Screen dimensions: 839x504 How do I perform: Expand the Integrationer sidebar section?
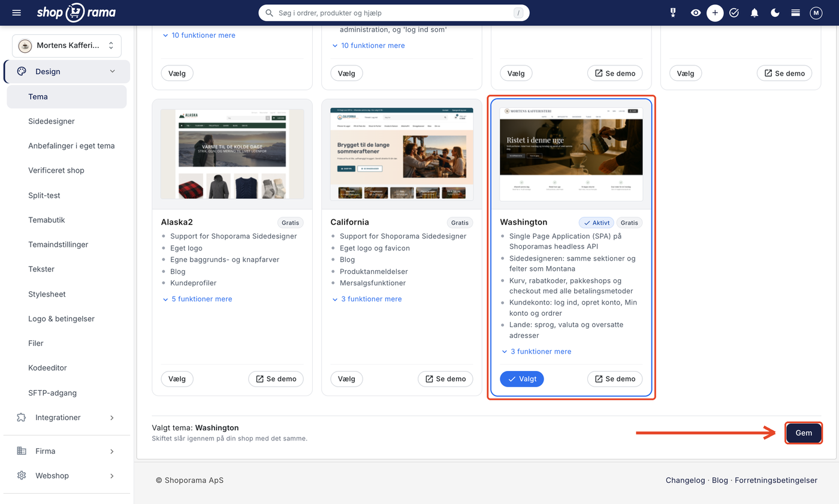click(67, 418)
